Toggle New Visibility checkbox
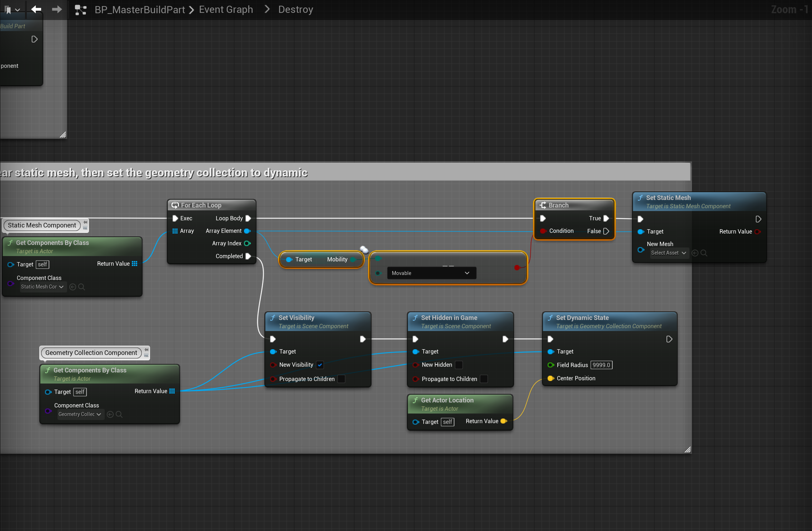812x531 pixels. (320, 365)
